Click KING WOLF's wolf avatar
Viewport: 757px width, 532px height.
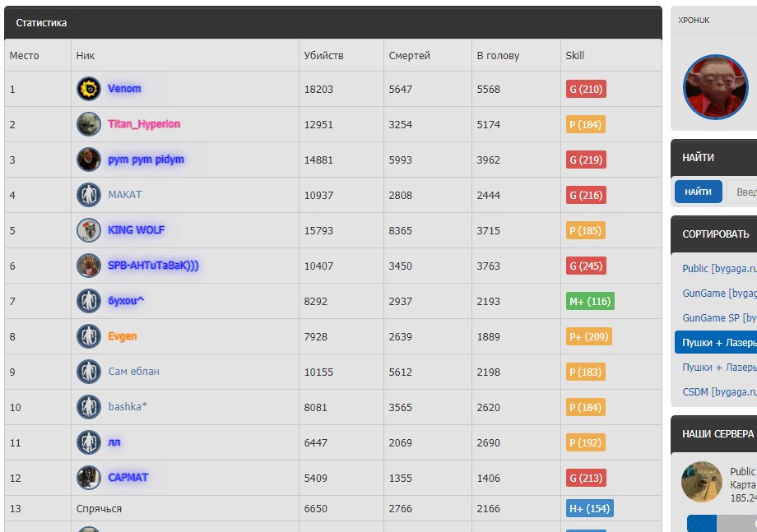pos(88,230)
